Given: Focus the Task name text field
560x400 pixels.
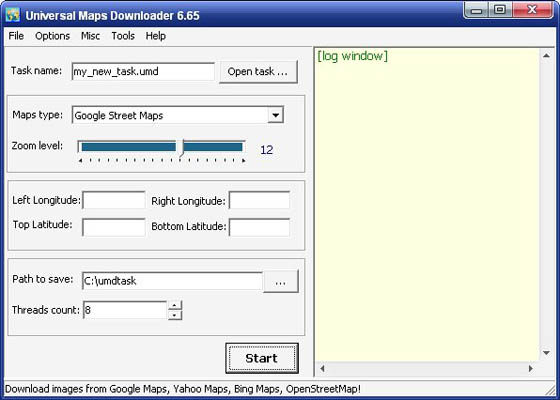Looking at the screenshot, I should [143, 71].
